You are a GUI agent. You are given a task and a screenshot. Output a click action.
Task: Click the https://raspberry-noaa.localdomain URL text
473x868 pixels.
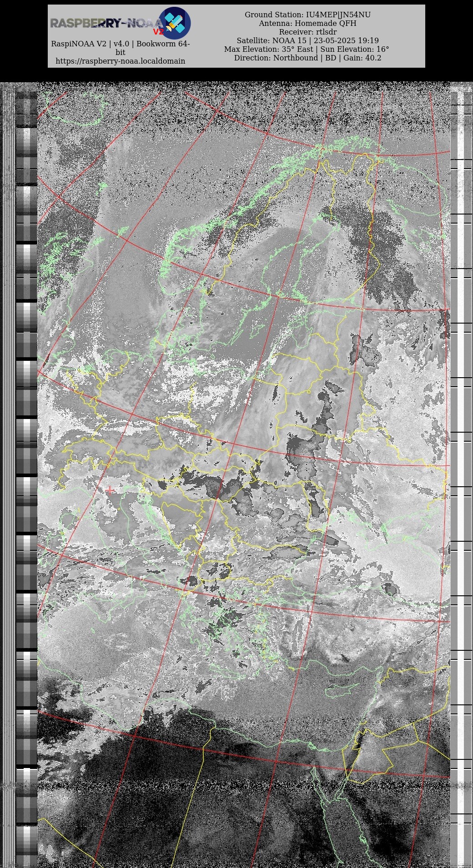point(121,61)
